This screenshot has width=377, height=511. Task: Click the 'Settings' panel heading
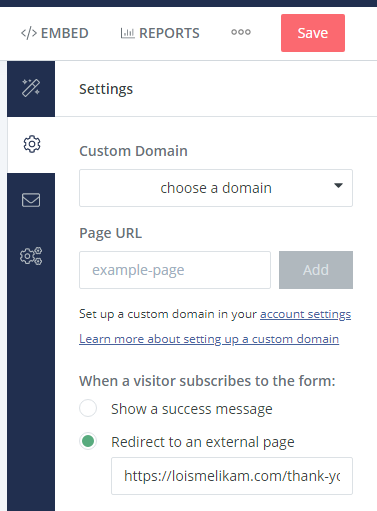[106, 89]
